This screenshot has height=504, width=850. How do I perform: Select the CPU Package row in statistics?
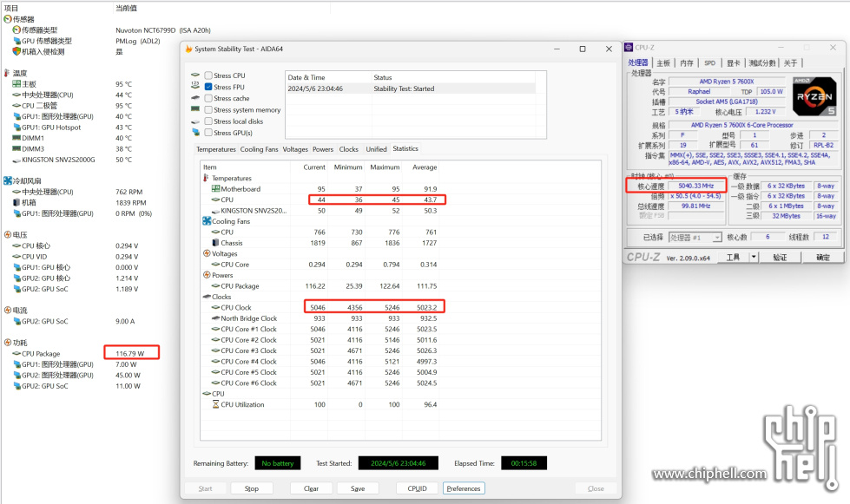320,286
